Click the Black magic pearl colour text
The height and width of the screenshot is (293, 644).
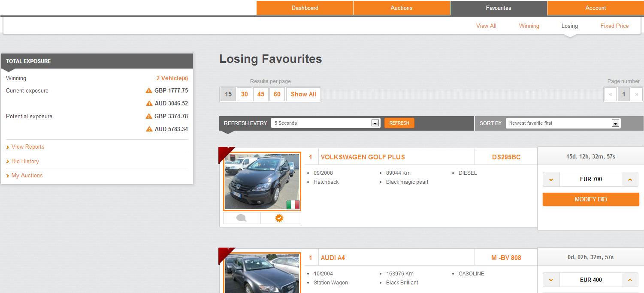coord(407,182)
